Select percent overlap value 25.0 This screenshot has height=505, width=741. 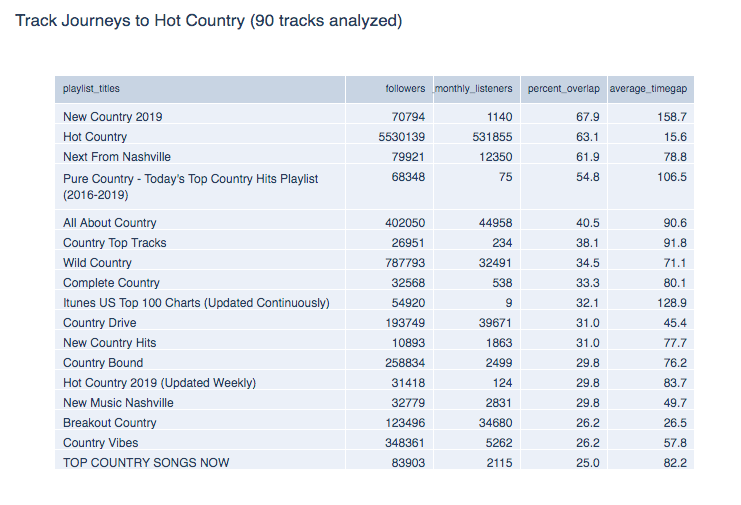[587, 462]
